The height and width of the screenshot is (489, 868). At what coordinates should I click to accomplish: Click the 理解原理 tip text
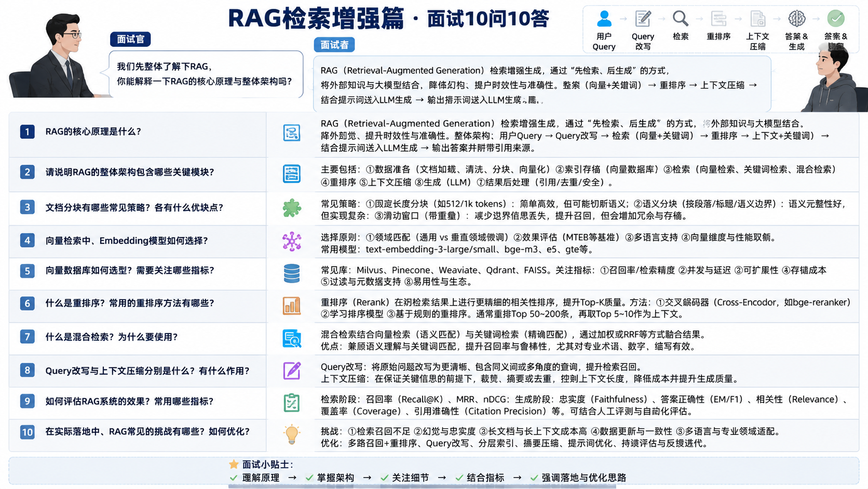261,478
